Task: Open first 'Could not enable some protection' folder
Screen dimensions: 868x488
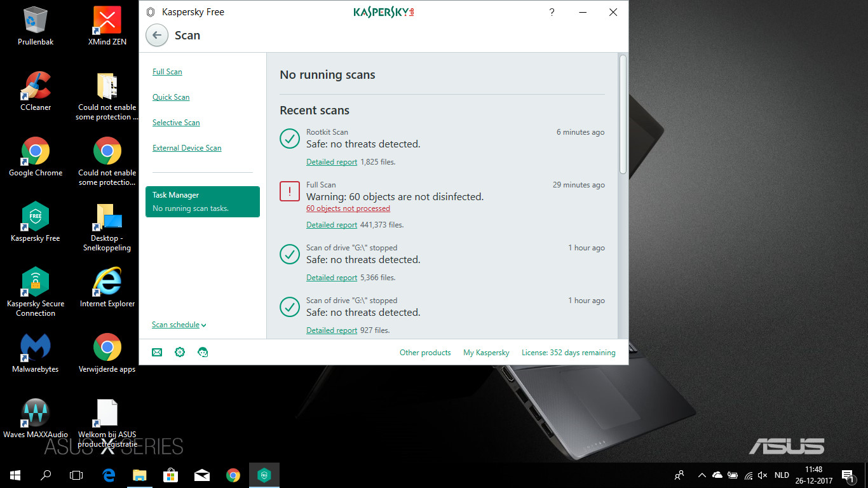Action: click(x=107, y=97)
